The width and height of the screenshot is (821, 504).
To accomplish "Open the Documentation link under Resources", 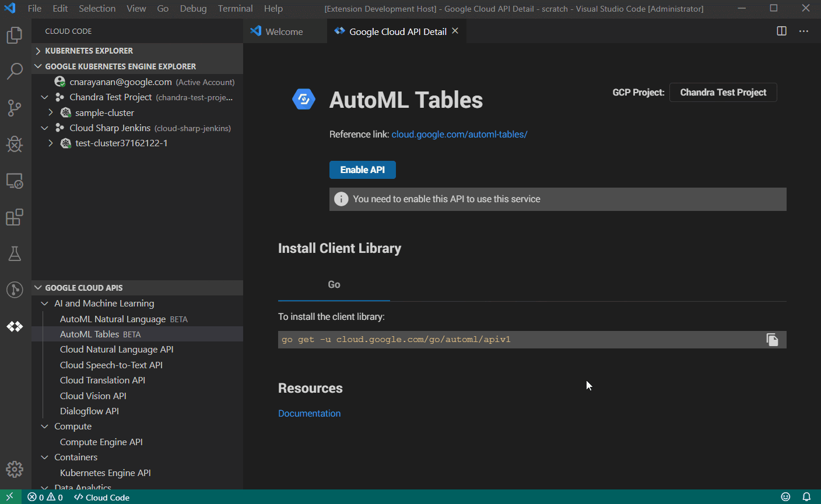I will pos(309,414).
